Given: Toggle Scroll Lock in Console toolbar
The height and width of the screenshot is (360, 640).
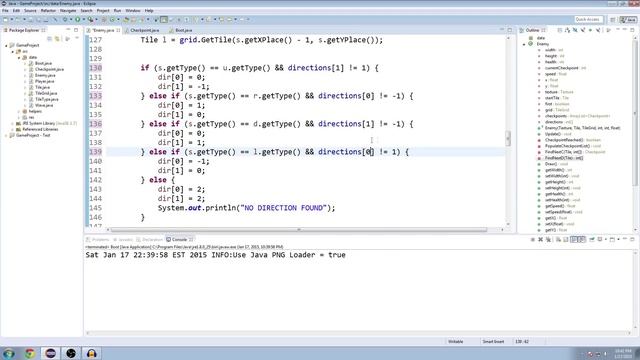Looking at the screenshot, I should pyautogui.click(x=566, y=240).
